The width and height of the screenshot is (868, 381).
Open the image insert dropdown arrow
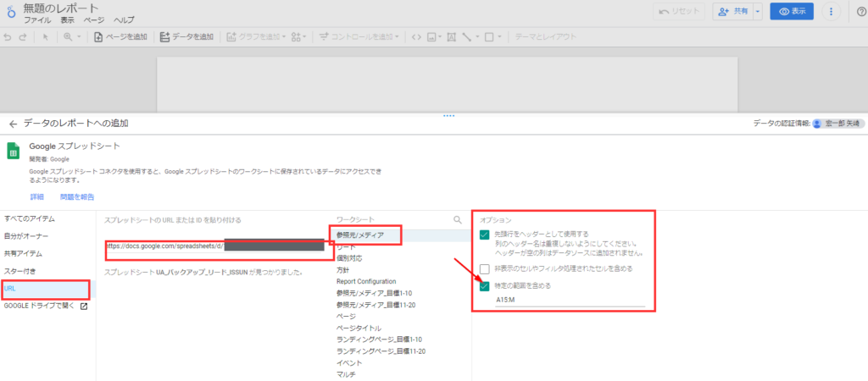point(440,37)
